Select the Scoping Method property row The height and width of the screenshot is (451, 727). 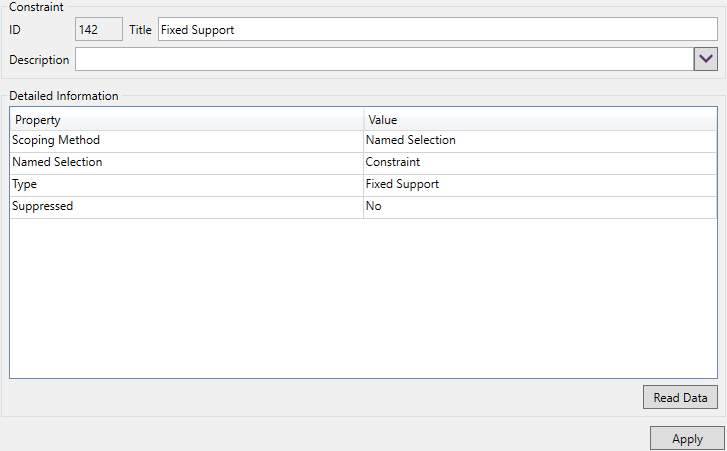pyautogui.click(x=187, y=141)
